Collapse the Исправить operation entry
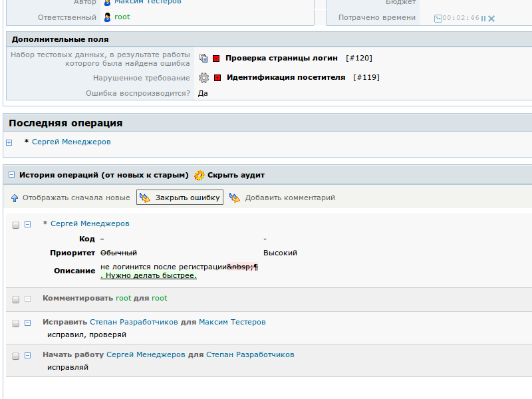532x399 pixels. click(28, 323)
